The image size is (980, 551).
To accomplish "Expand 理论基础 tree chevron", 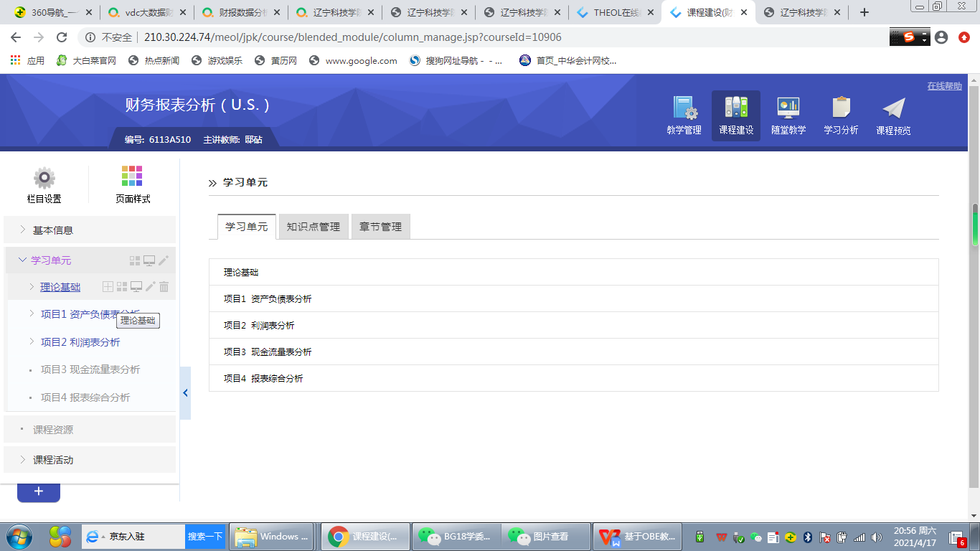I will pos(32,287).
